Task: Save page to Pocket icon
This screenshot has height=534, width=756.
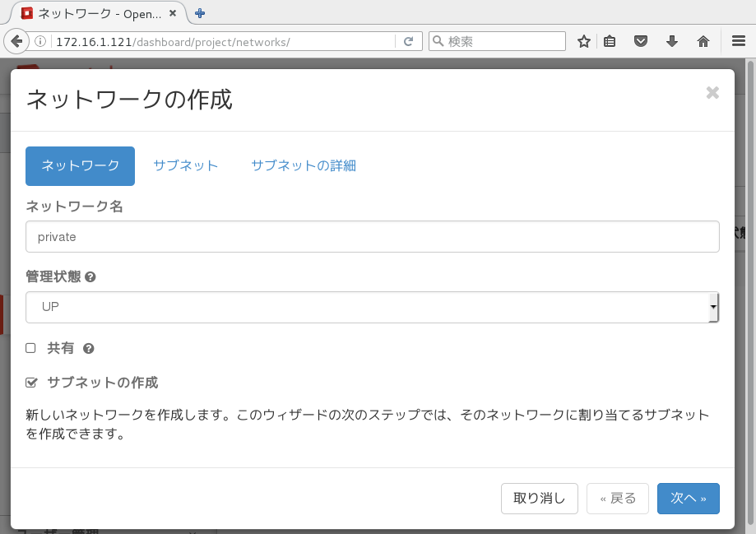Action: 640,41
